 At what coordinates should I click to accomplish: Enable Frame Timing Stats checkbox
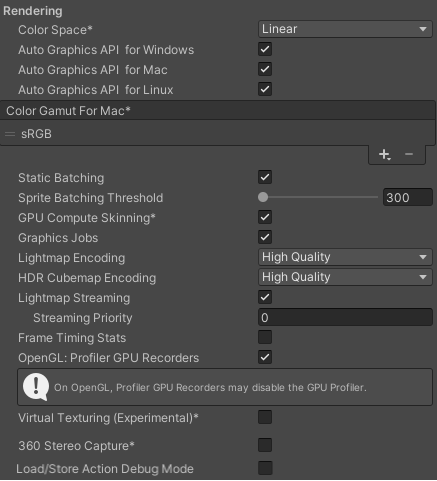[x=265, y=337]
